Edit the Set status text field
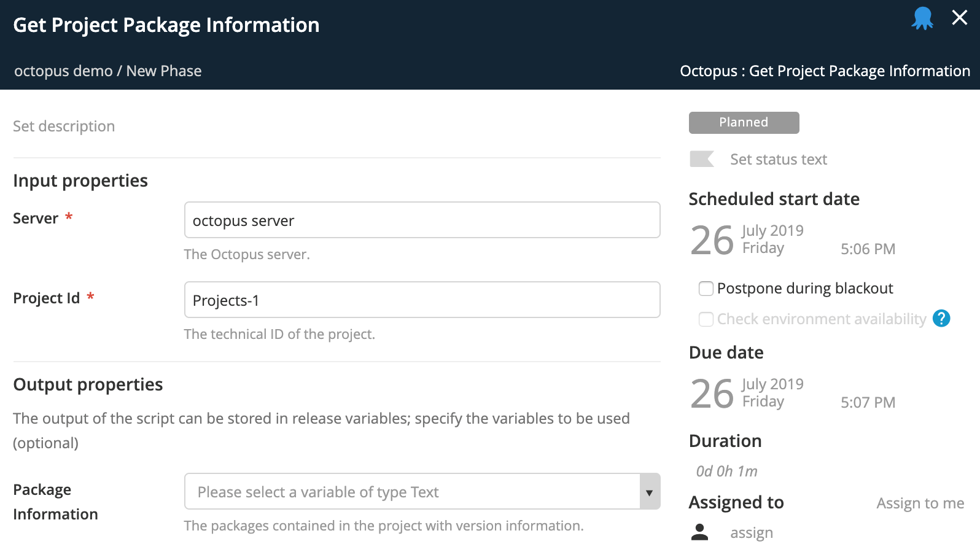 [x=779, y=160]
